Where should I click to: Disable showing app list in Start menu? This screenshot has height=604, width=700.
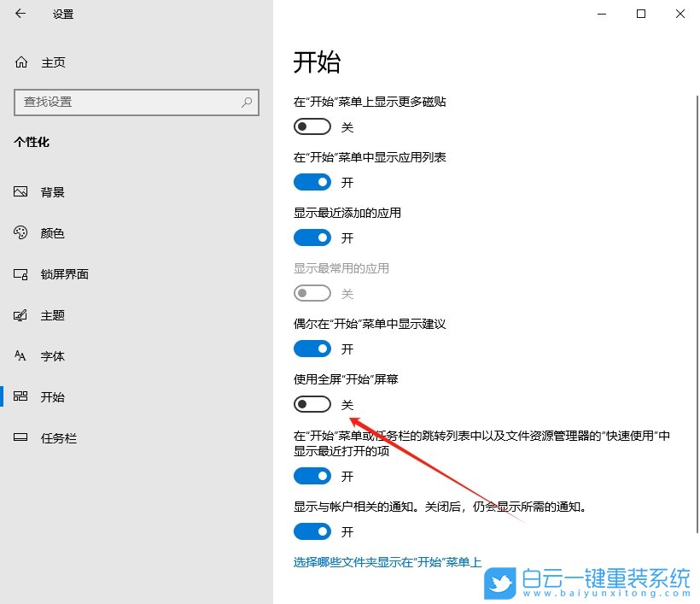tap(312, 181)
